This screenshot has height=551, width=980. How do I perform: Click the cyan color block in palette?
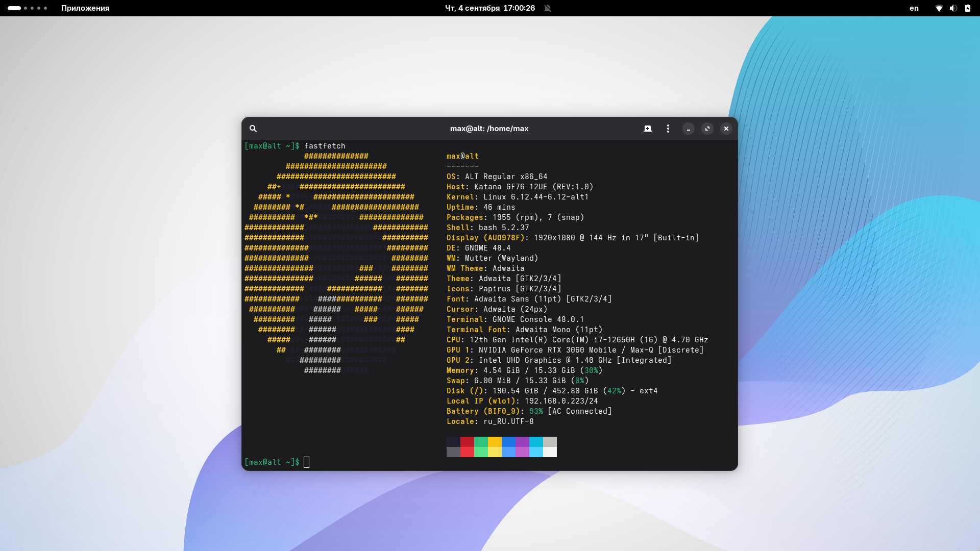point(536,442)
